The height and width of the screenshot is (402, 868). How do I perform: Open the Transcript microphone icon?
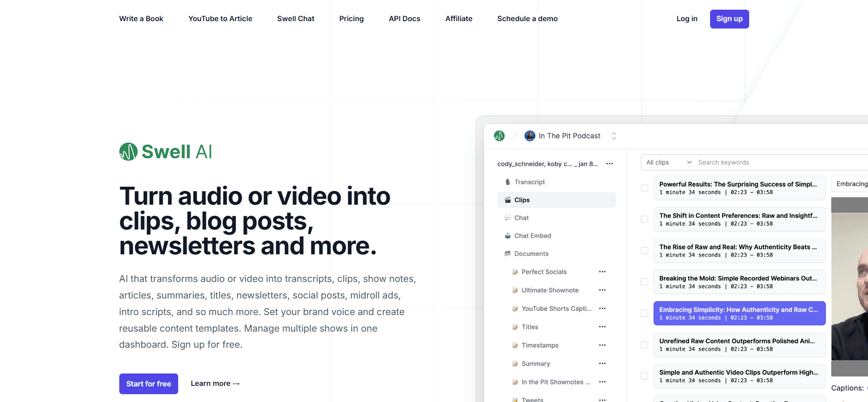point(507,182)
